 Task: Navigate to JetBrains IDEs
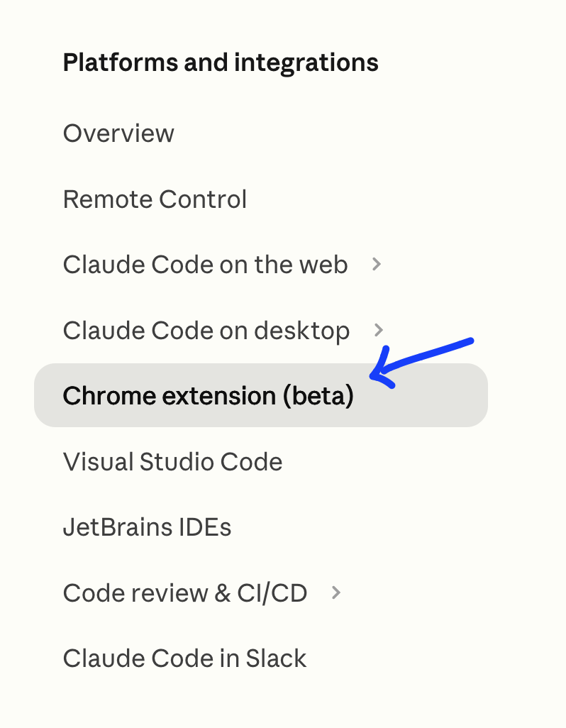coord(147,527)
